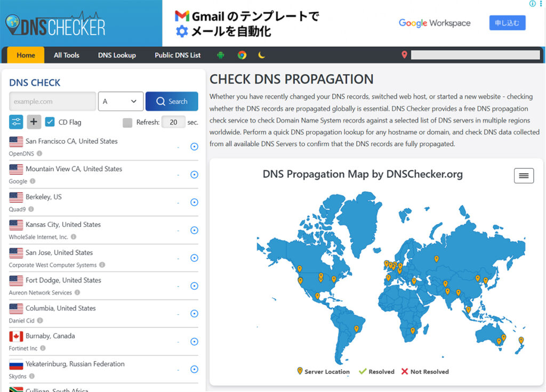Screen dimensions: 546x392
Task: Go to Public DNS List tab
Action: click(x=178, y=55)
